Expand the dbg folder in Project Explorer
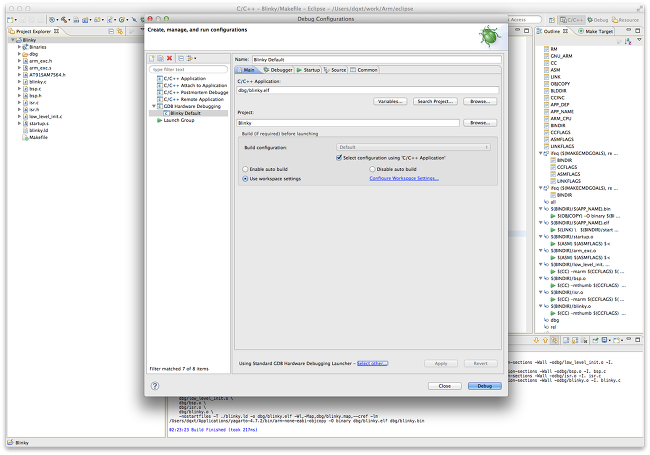This screenshot has width=650, height=455. tap(19, 54)
